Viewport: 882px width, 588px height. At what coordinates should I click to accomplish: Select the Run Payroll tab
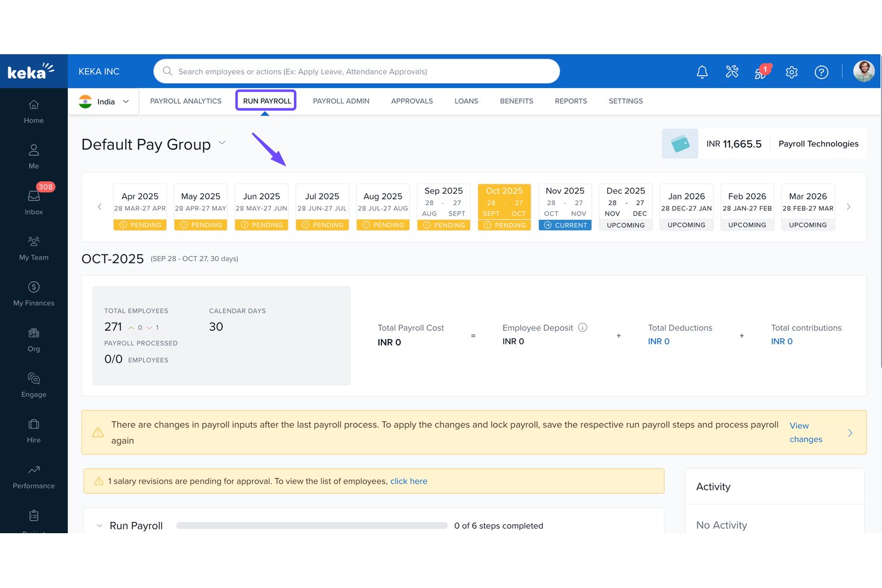pyautogui.click(x=267, y=101)
